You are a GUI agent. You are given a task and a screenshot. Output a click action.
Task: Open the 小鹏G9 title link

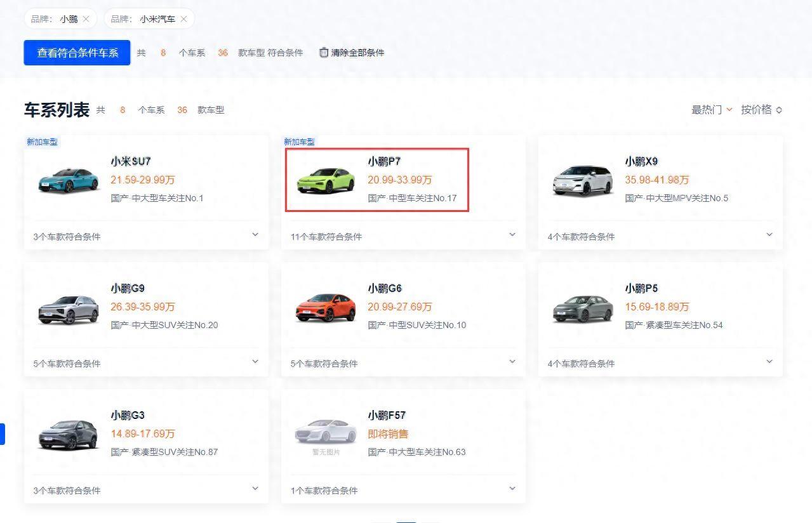tap(128, 288)
